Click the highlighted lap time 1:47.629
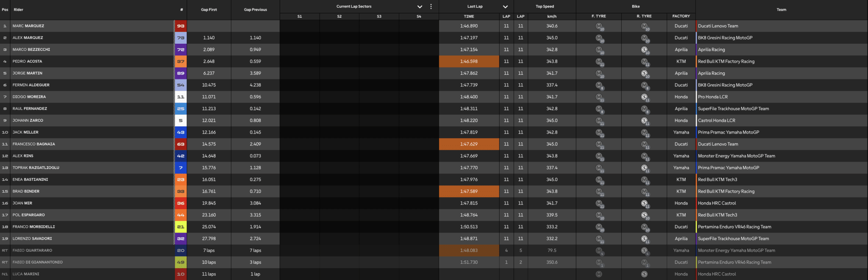 469,144
